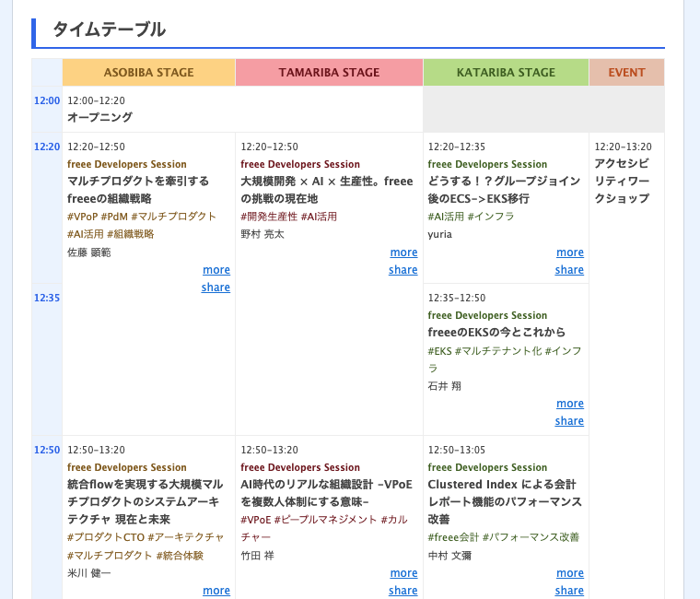Click share link for 佐藤 顕範 session
The width and height of the screenshot is (700, 599).
(x=216, y=288)
